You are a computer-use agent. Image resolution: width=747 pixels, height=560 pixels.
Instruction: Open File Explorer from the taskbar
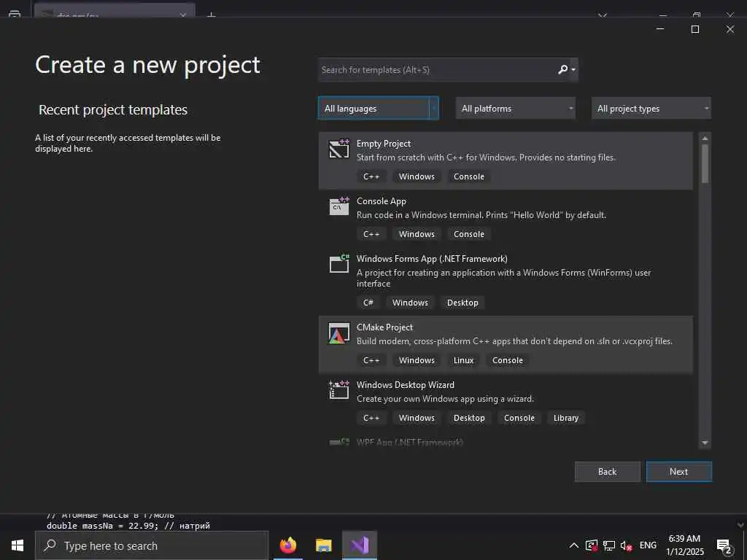[x=323, y=545]
